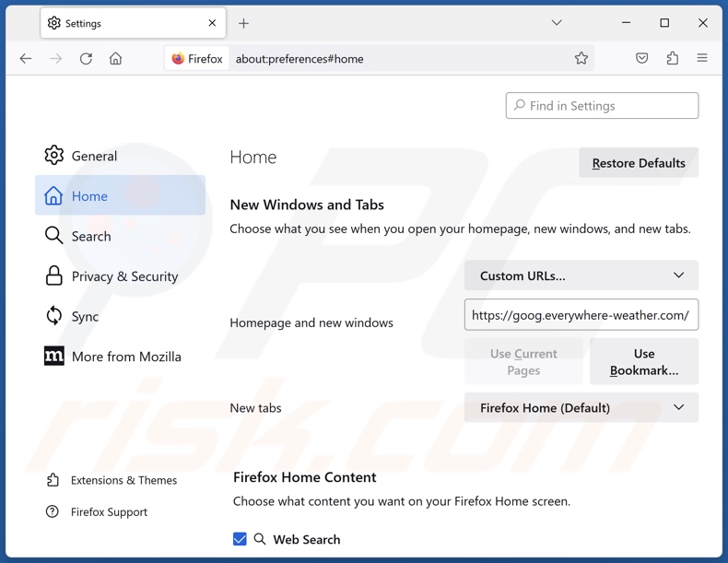Image resolution: width=728 pixels, height=563 pixels.
Task: Click the forward navigation arrow
Action: (55, 58)
